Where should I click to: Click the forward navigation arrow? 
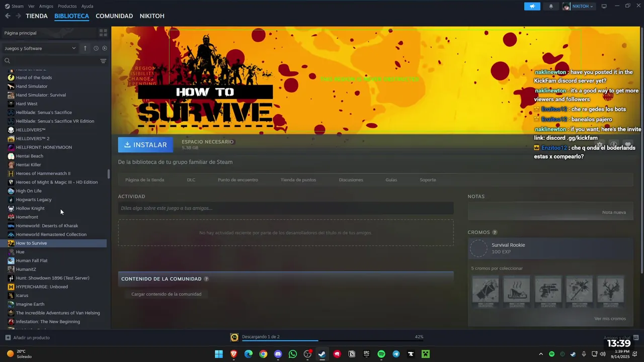tap(18, 16)
